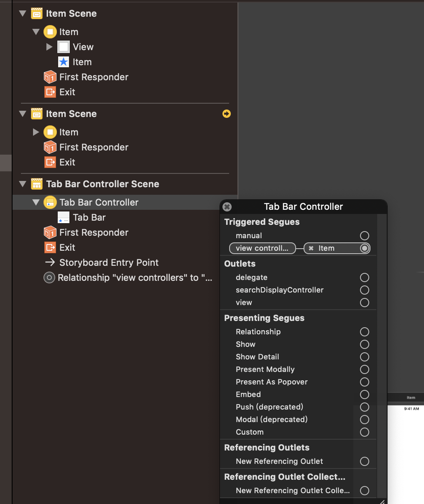This screenshot has width=424, height=504.
Task: Click the New Referencing Outlet Collection circle
Action: coord(365,491)
